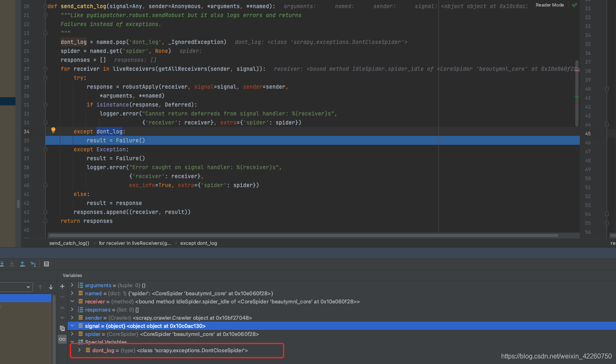Click line number 35 in gutter
Image resolution: width=616 pixels, height=364 pixels.
(26, 141)
